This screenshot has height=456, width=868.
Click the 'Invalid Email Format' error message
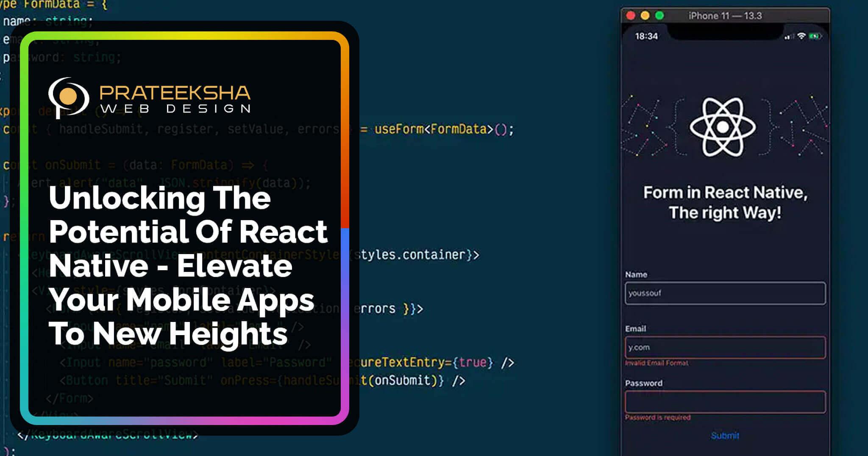[x=657, y=363]
